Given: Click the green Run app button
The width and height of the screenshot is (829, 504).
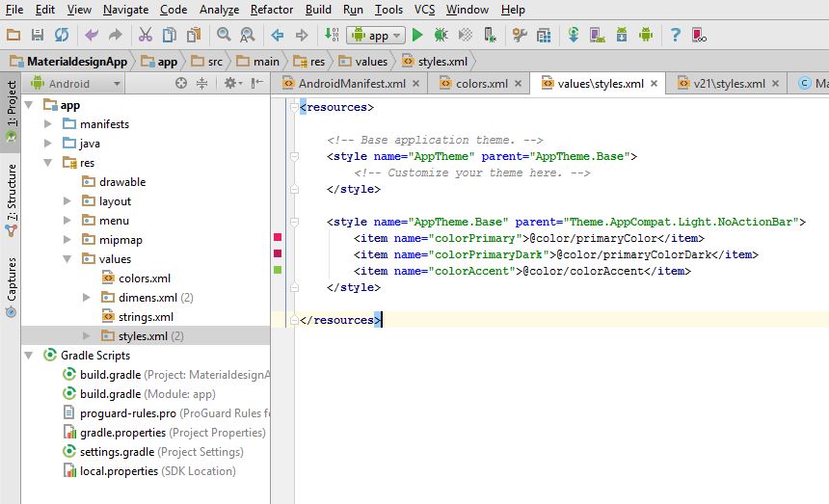Looking at the screenshot, I should (x=417, y=35).
